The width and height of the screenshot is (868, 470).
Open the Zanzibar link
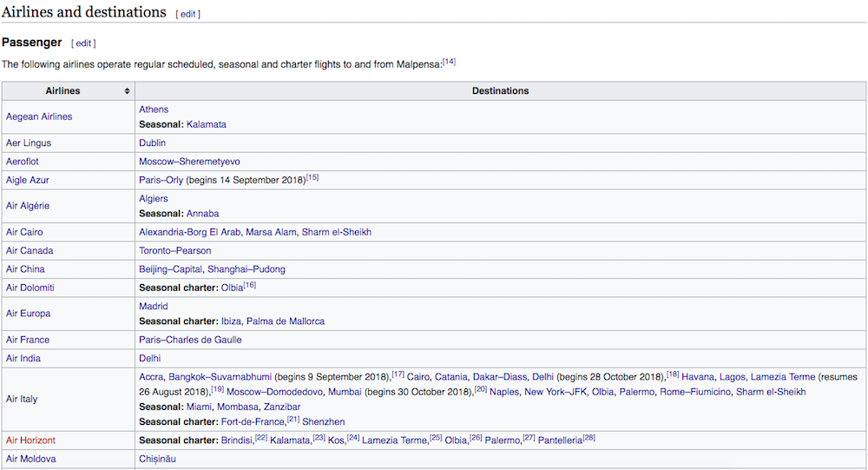(x=282, y=407)
